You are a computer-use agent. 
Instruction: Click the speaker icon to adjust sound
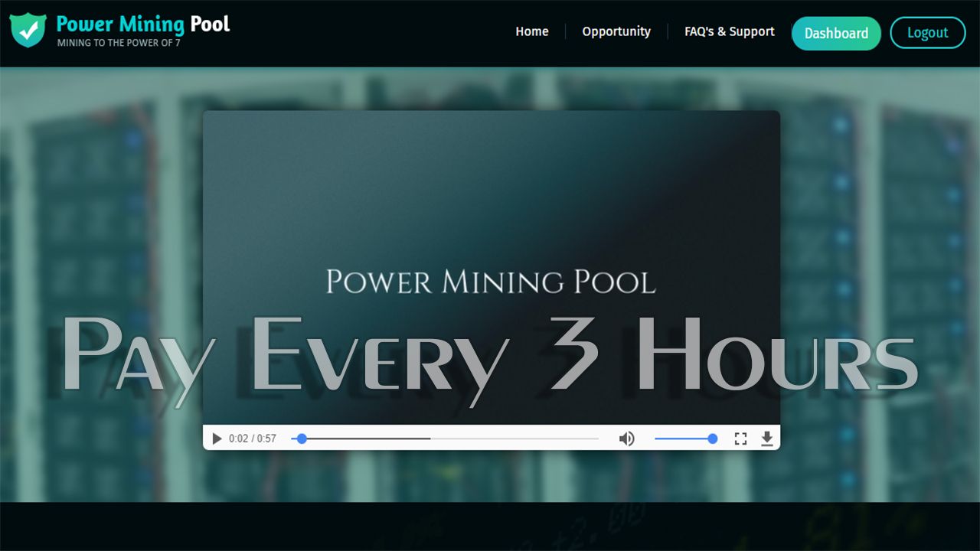tap(627, 439)
